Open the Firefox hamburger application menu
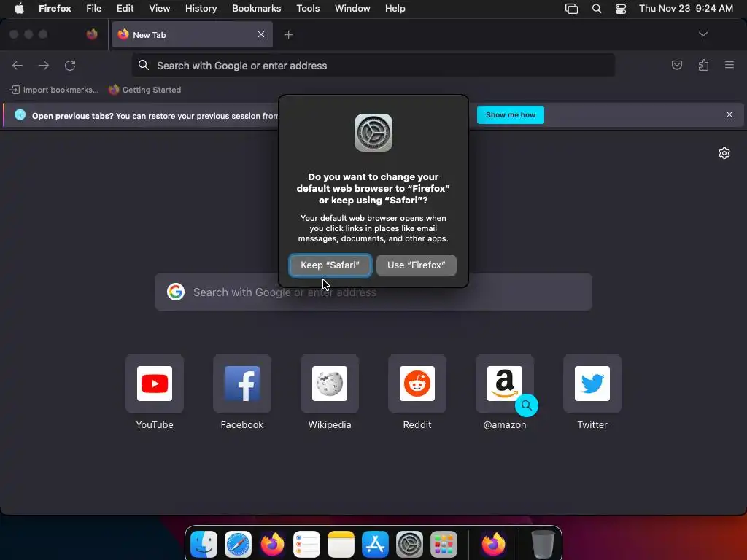This screenshot has height=560, width=747. click(729, 65)
